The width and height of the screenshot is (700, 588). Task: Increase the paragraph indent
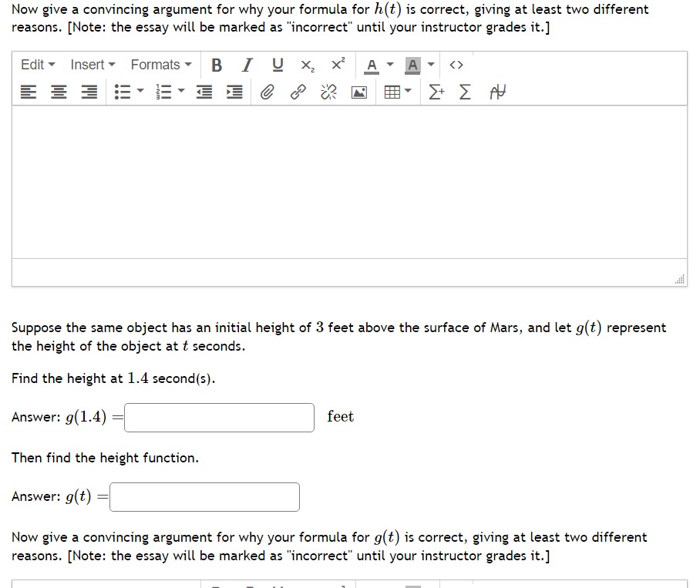pos(234,92)
